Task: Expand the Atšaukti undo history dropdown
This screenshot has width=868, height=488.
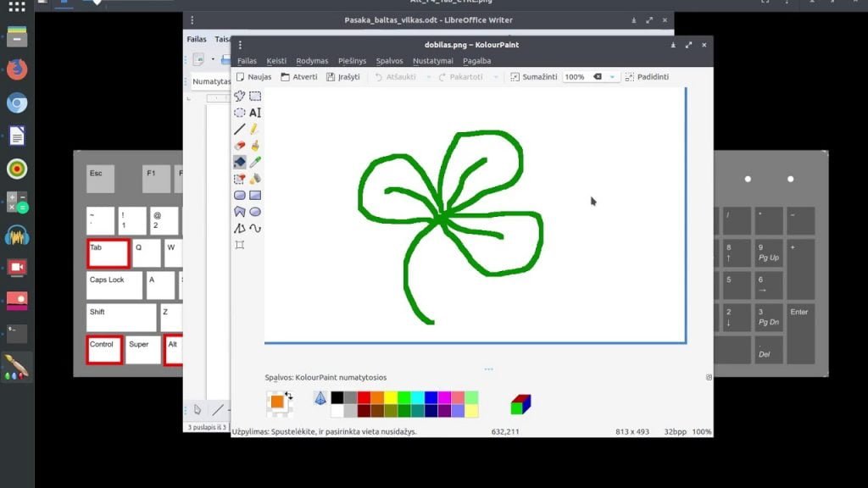Action: [428, 77]
